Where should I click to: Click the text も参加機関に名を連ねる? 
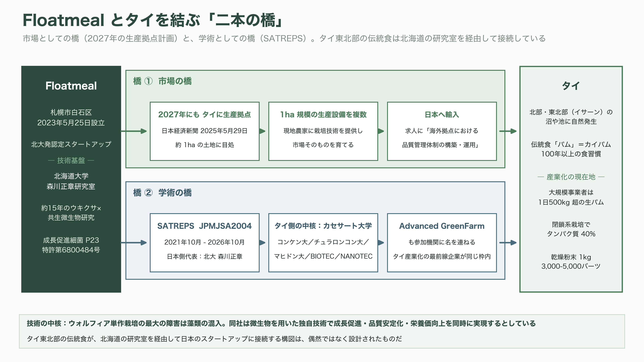[442, 242]
